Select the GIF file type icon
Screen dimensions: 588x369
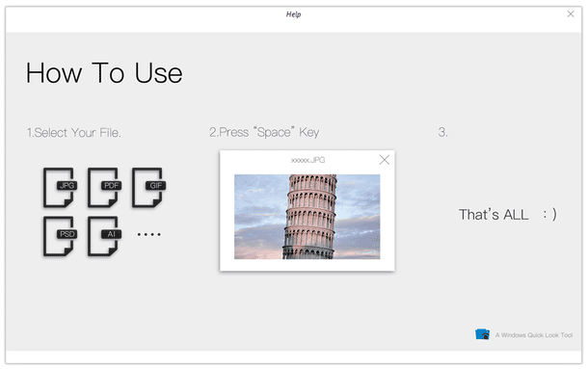click(148, 187)
